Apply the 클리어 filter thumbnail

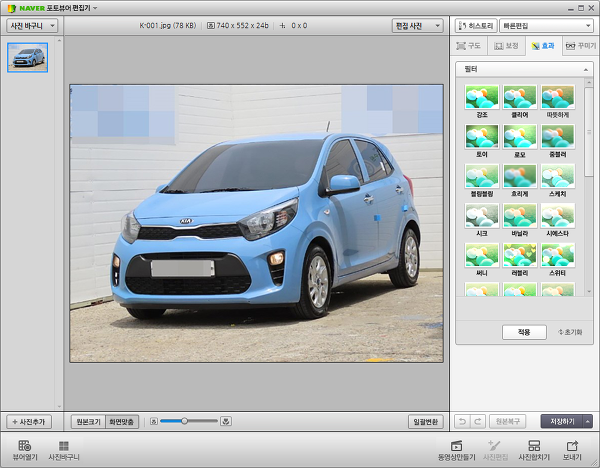pos(520,97)
